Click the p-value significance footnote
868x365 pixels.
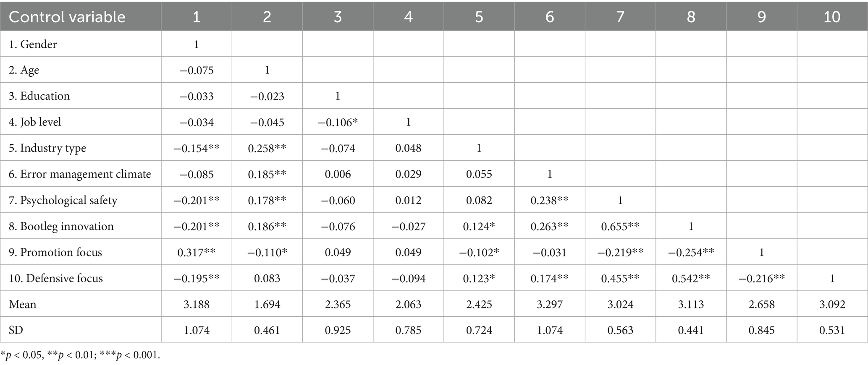(x=81, y=355)
